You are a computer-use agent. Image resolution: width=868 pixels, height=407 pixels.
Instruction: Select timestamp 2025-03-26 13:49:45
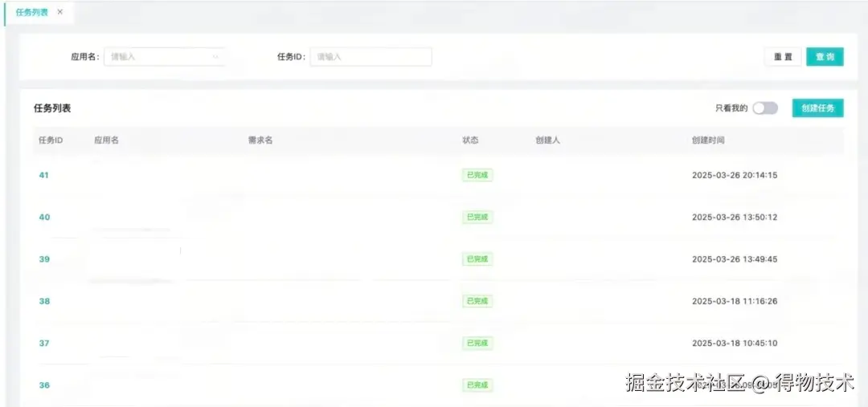click(735, 259)
